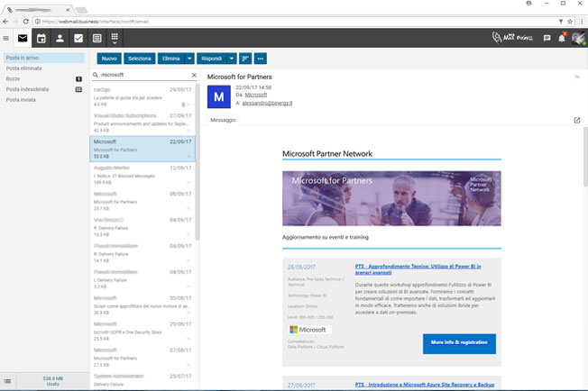
Task: Open the Microsoft email dated 30/08/17
Action: [x=142, y=305]
